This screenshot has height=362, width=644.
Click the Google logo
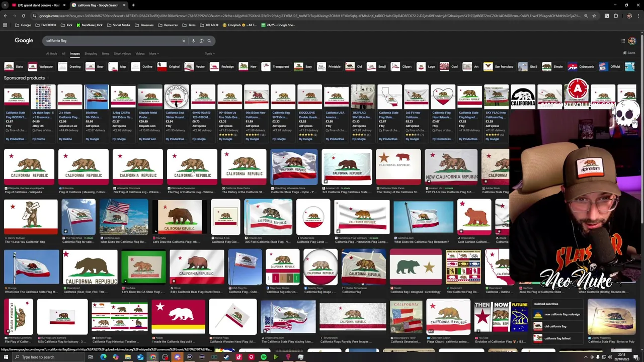[24, 40]
